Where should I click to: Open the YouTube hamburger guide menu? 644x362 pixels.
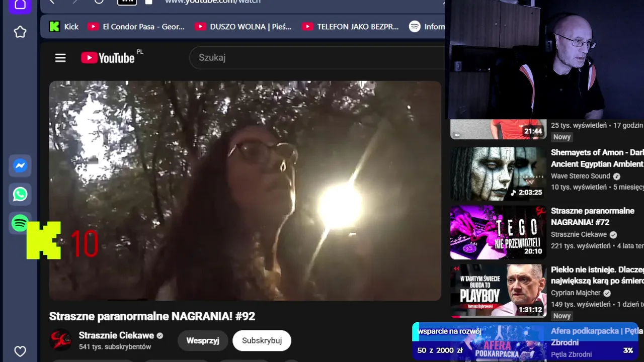pos(60,58)
